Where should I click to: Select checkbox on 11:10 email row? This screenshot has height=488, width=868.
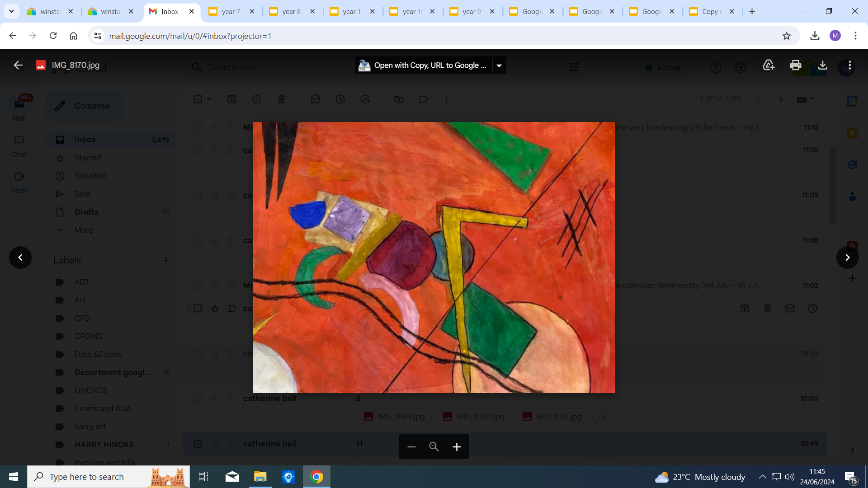click(x=198, y=150)
